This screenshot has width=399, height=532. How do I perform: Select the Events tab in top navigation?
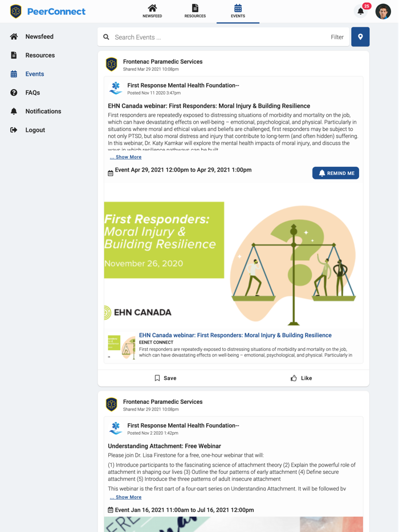pos(238,11)
